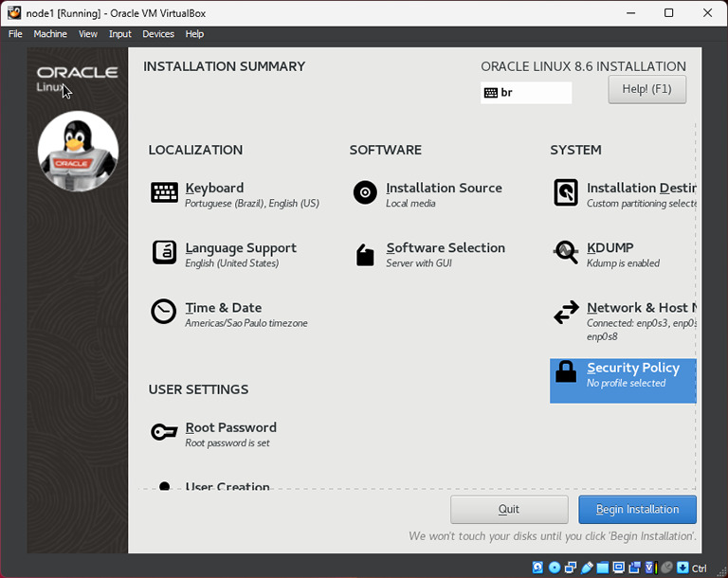Click 'No profile selected' text
This screenshot has width=728, height=578.
[626, 383]
